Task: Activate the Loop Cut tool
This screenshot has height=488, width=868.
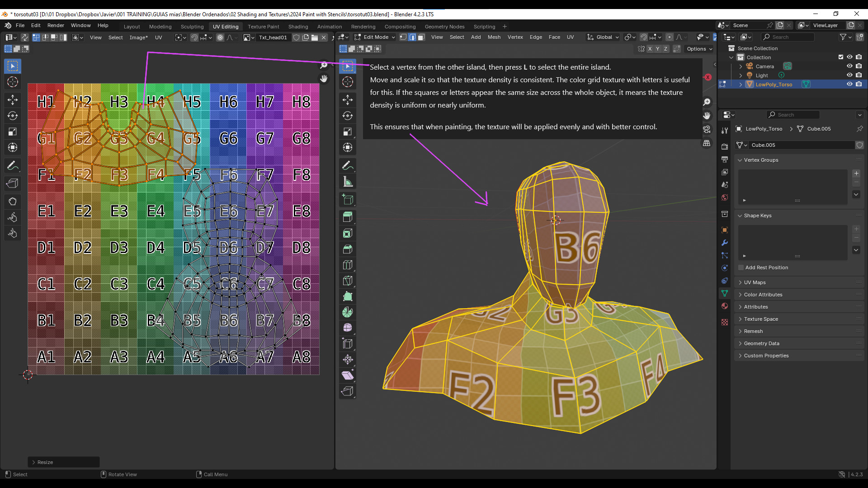Action: pyautogui.click(x=348, y=265)
